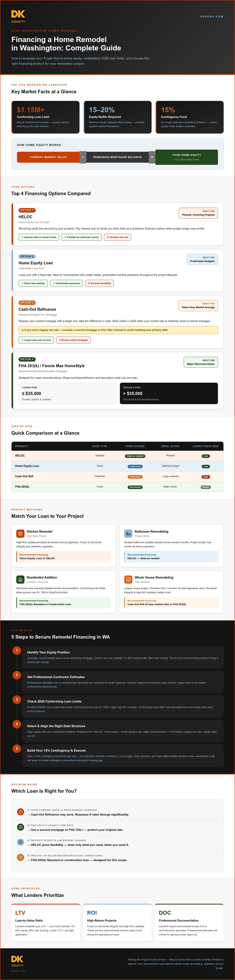Click the Option 4 badge above FHA 203(k)
This screenshot has height=980, width=235.
(27, 359)
